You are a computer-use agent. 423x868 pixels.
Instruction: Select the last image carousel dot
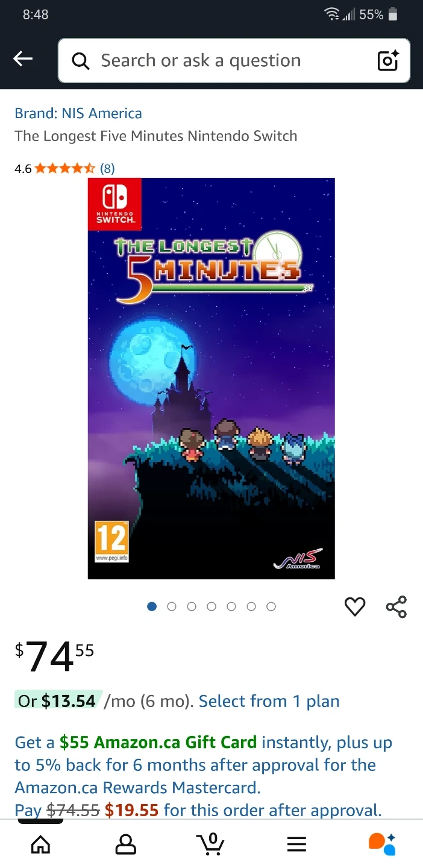271,606
